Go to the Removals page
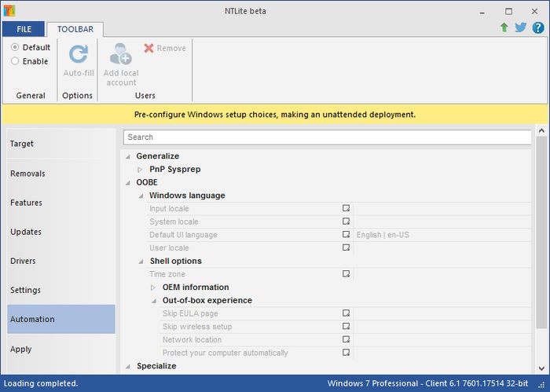This screenshot has width=550, height=392. [x=28, y=174]
